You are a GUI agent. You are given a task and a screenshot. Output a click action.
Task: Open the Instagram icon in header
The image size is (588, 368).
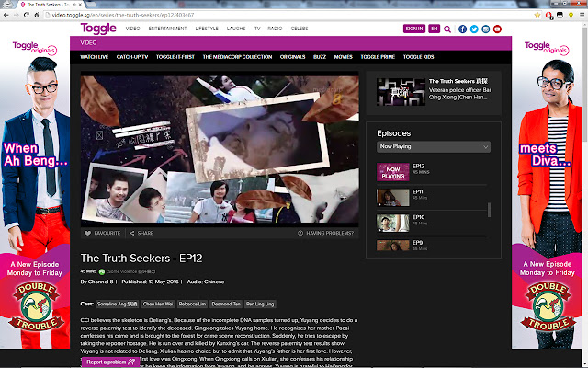[486, 29]
